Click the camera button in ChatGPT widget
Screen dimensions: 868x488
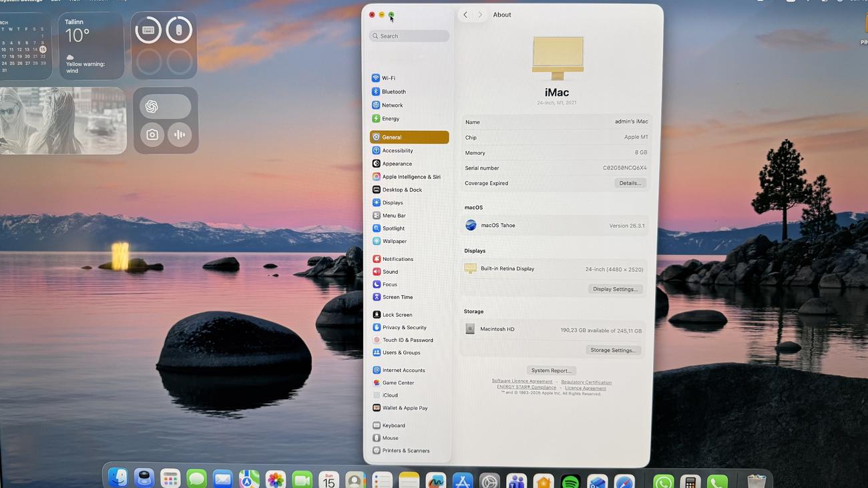coord(152,135)
